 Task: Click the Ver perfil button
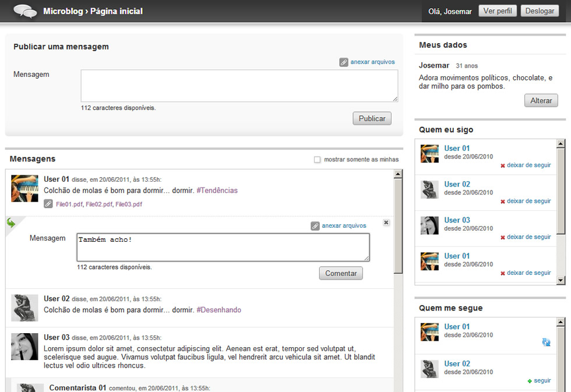[498, 11]
